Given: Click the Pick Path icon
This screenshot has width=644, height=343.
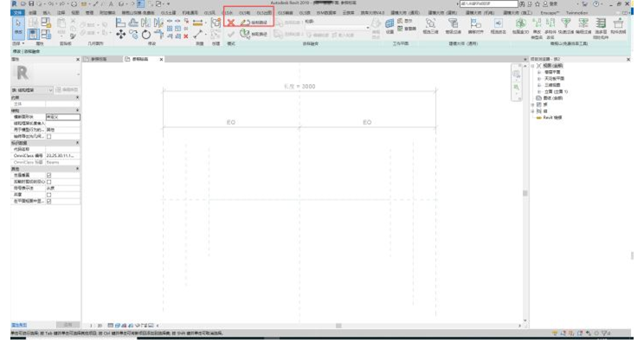Looking at the screenshot, I should 245,33.
